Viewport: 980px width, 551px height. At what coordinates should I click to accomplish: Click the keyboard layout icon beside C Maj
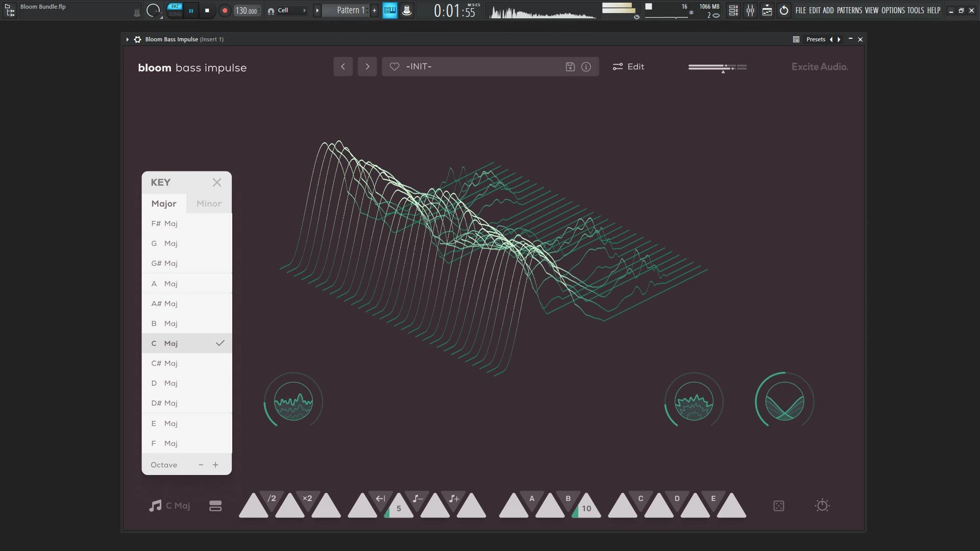click(x=215, y=506)
